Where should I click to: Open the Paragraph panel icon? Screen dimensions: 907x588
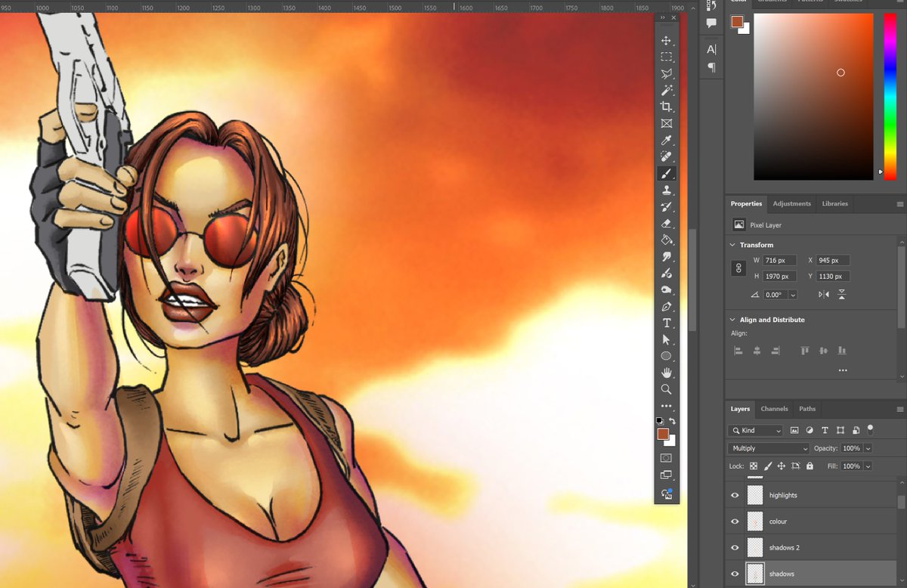711,67
